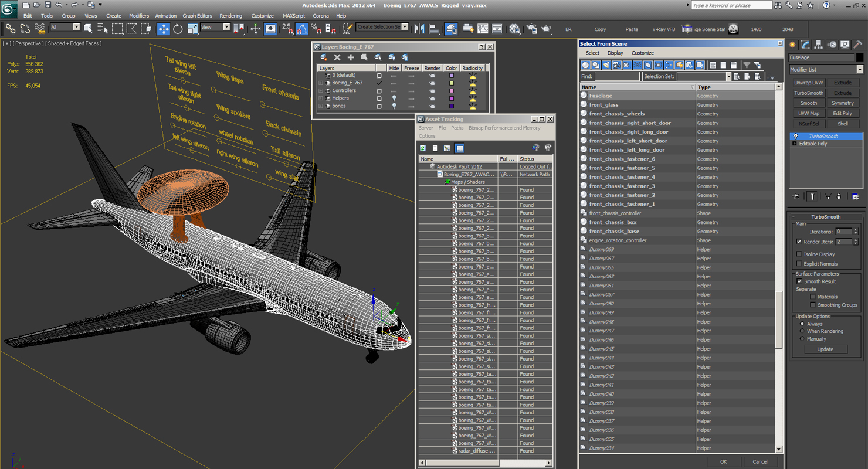
Task: Toggle Display Cameras filter in Select From Scene
Action: (616, 65)
